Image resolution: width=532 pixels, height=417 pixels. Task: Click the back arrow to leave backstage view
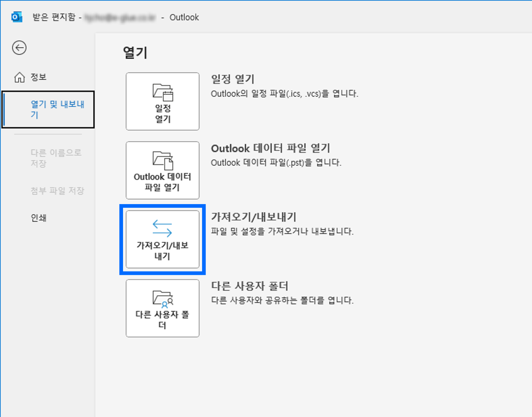point(19,48)
